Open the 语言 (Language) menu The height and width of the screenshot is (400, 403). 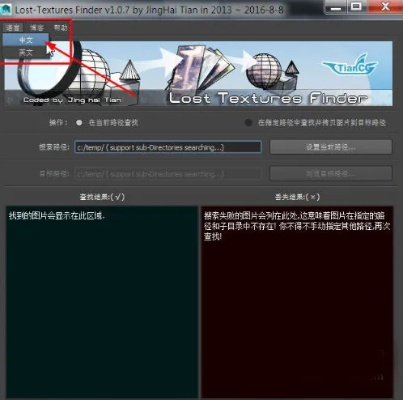pos(13,28)
